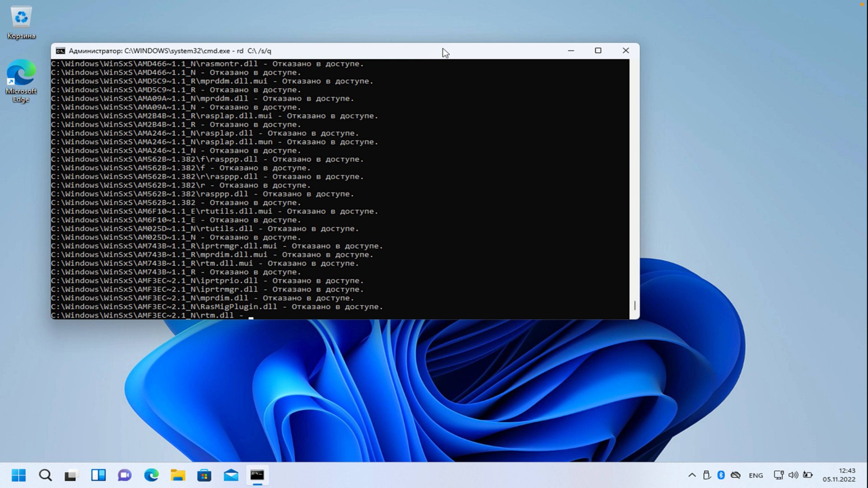Image resolution: width=868 pixels, height=488 pixels.
Task: Open Windows Search from the taskbar
Action: point(45,475)
